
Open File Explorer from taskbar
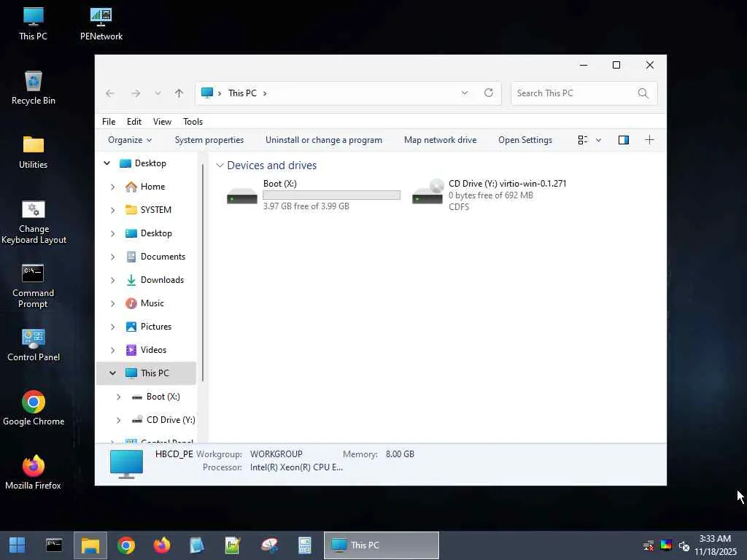click(90, 545)
